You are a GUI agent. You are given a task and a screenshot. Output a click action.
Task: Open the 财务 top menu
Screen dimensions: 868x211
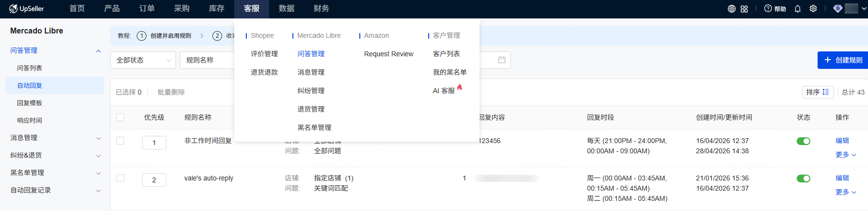(x=321, y=9)
